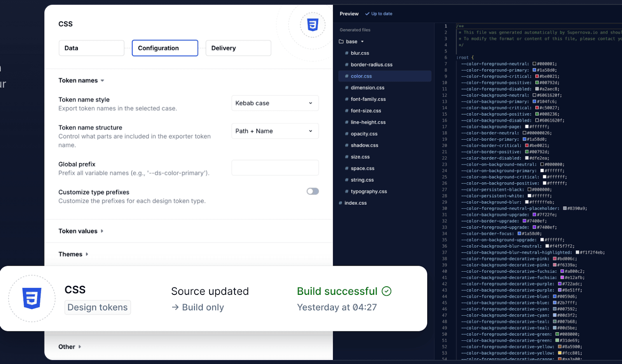
Task: Click the Global prefix input field
Action: (x=275, y=168)
